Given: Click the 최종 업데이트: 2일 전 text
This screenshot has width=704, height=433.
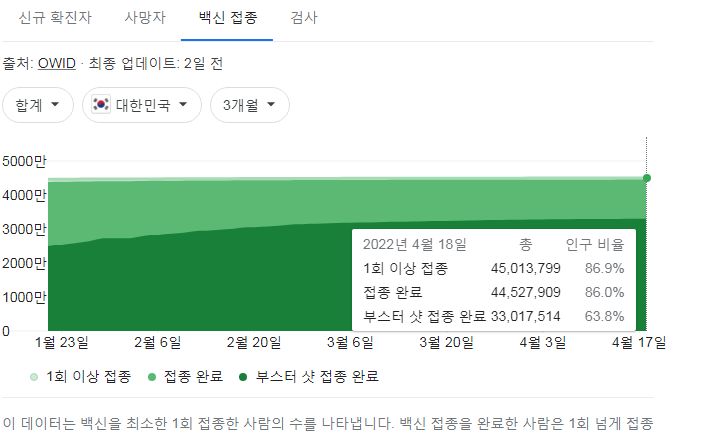Looking at the screenshot, I should point(155,63).
